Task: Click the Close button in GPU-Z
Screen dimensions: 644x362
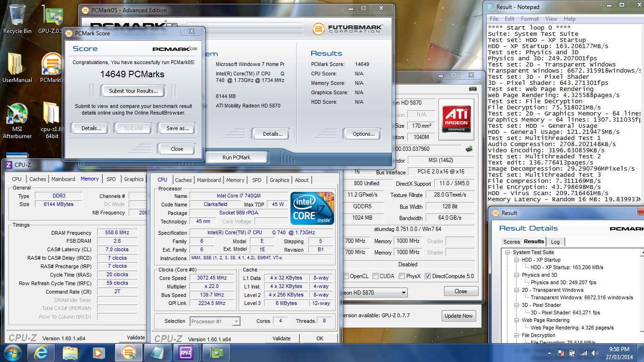Action: click(x=461, y=291)
